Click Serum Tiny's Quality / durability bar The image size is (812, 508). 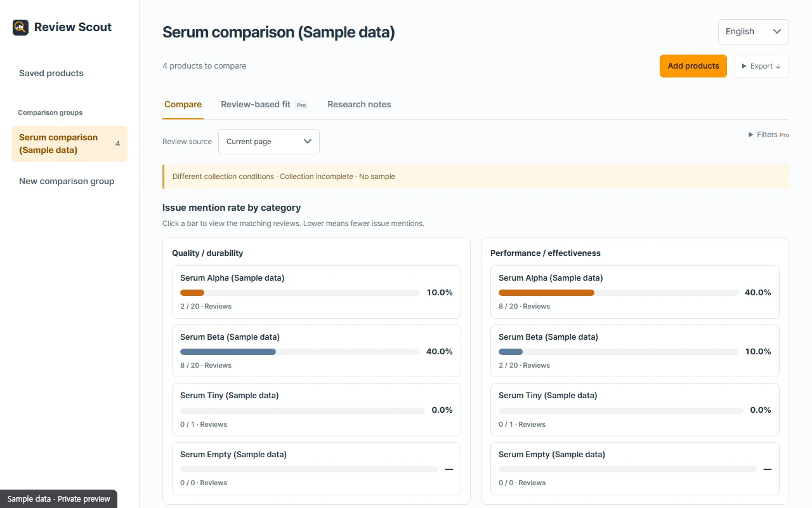(303, 411)
